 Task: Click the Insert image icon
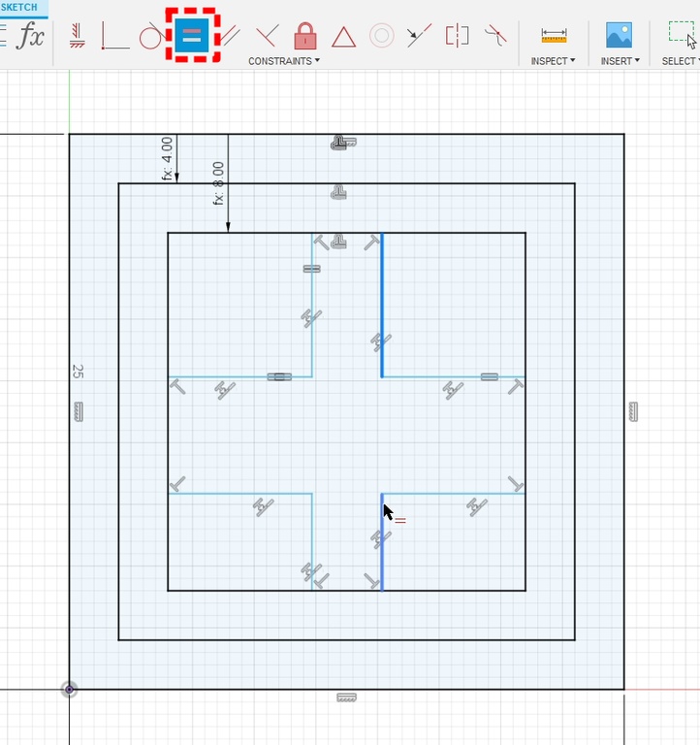pos(619,36)
